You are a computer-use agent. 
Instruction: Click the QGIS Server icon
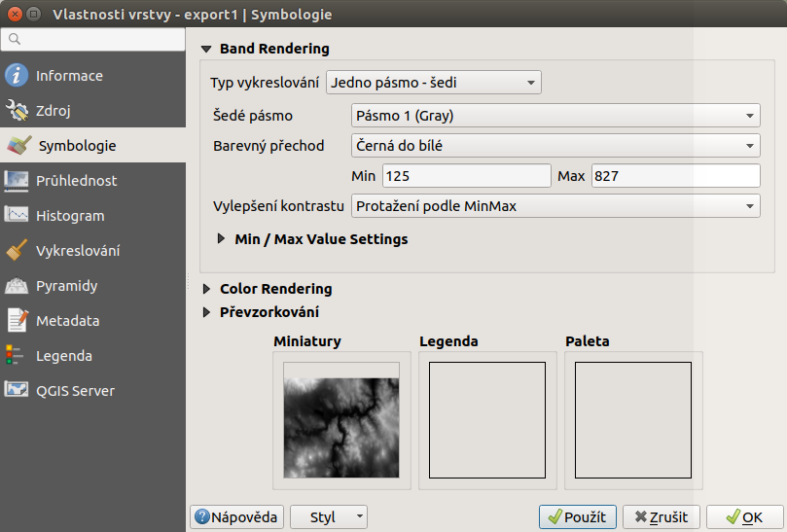tap(17, 389)
